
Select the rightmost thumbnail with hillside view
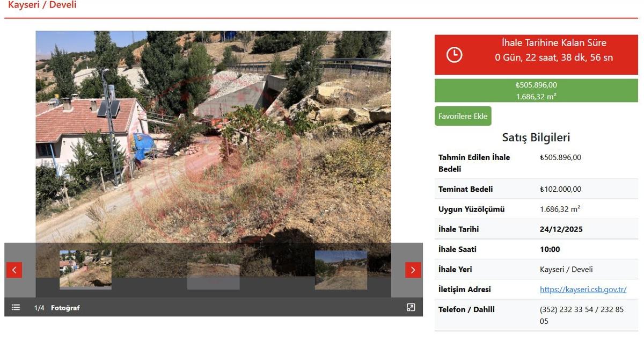click(341, 269)
